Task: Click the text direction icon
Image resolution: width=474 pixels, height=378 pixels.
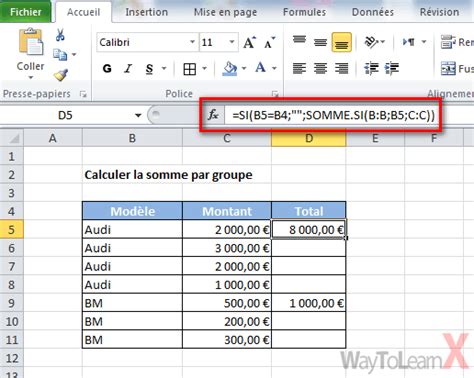Action: [x=409, y=42]
